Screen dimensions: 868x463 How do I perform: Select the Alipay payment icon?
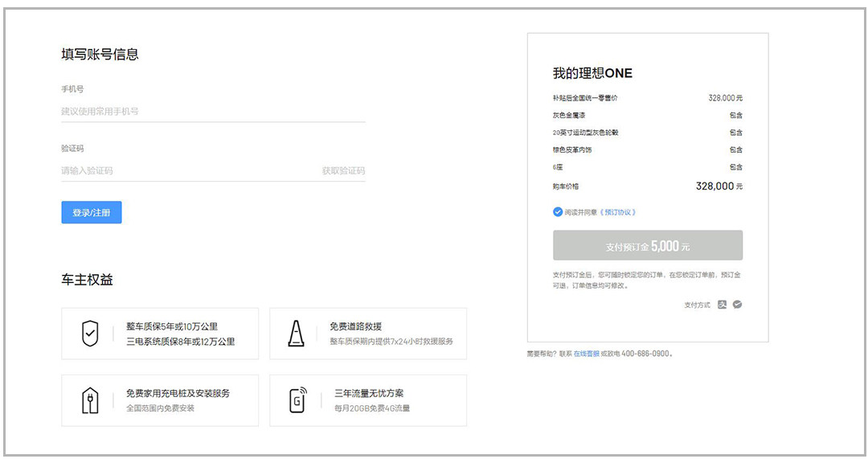pos(723,305)
